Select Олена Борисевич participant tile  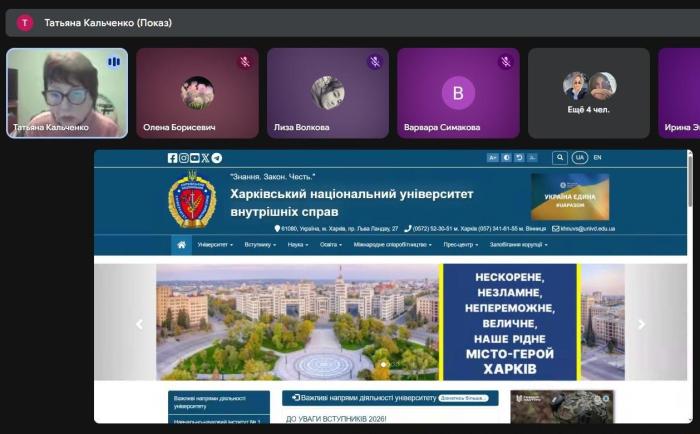pyautogui.click(x=197, y=93)
